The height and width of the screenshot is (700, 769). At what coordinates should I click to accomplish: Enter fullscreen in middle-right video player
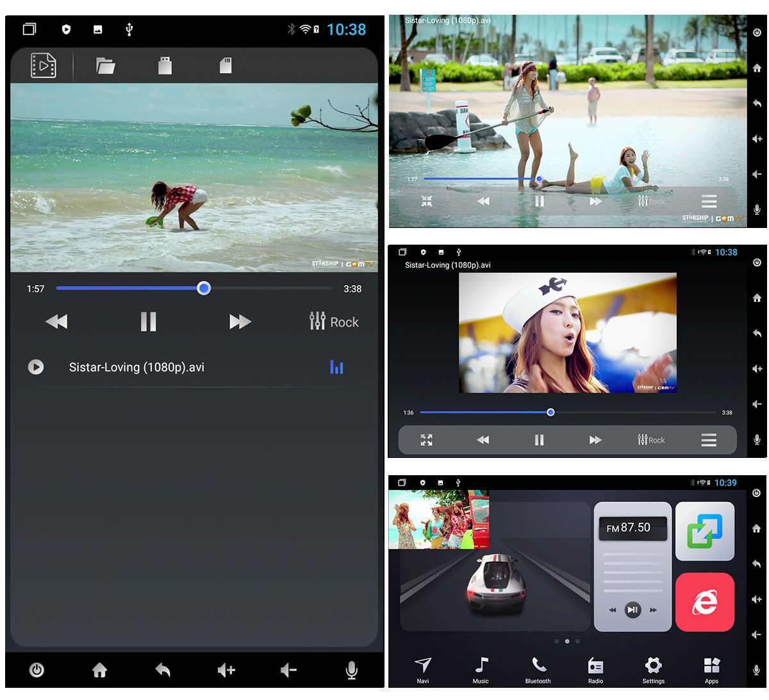(x=427, y=440)
